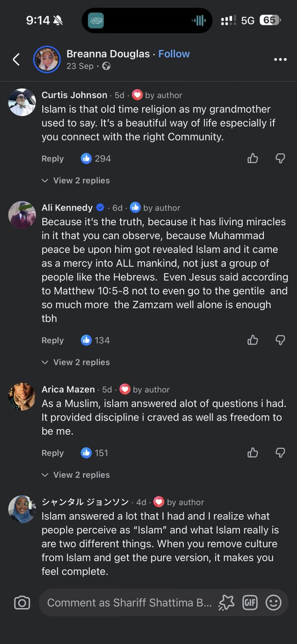Reply to Ali Kennedy's comment
This screenshot has height=644, width=297.
click(x=53, y=340)
